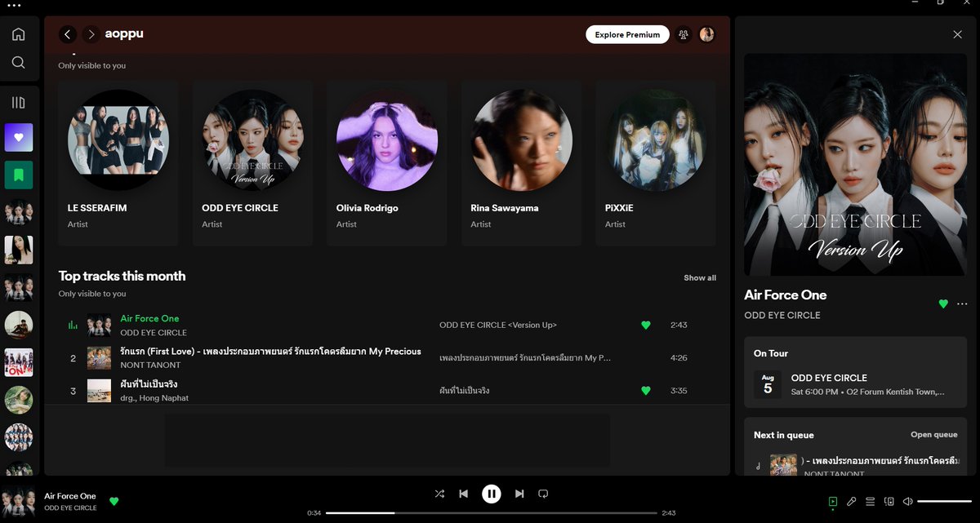This screenshot has width=980, height=523.
Task: Open second library item portrait thumbnail
Action: pos(19,250)
